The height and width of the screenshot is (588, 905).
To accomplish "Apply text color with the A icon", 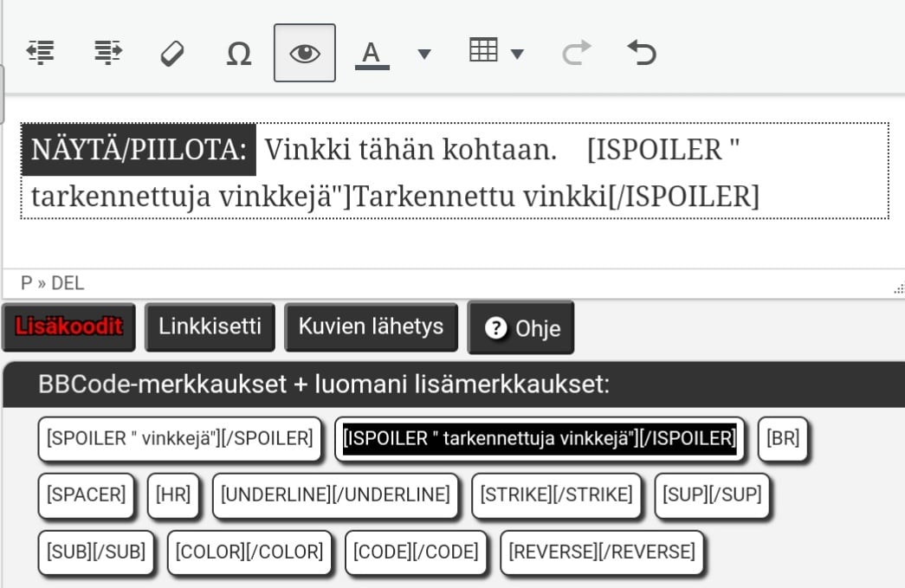I will 372,54.
